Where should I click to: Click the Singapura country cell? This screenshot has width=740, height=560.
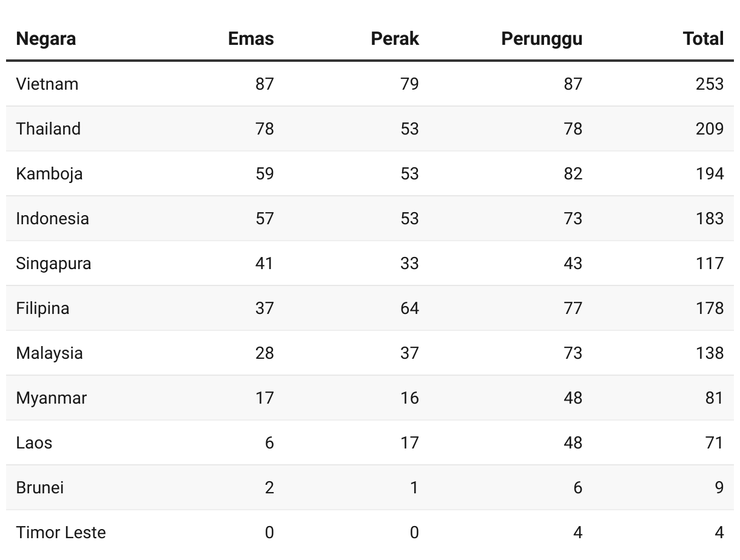click(53, 263)
